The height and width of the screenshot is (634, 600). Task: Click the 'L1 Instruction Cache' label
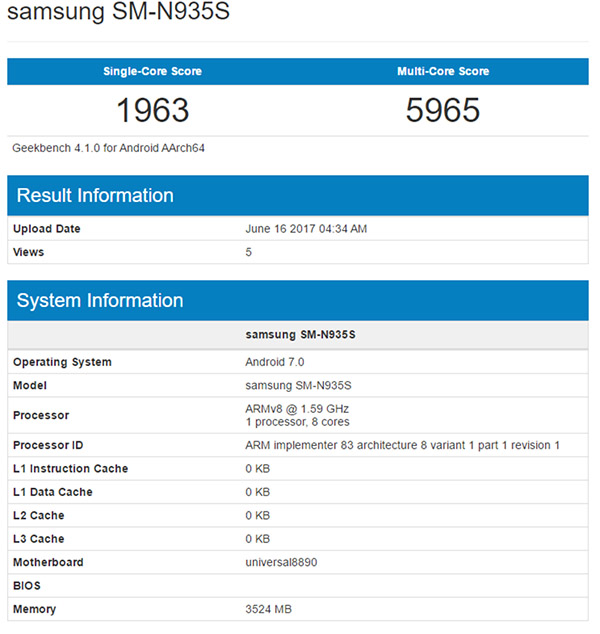point(70,469)
